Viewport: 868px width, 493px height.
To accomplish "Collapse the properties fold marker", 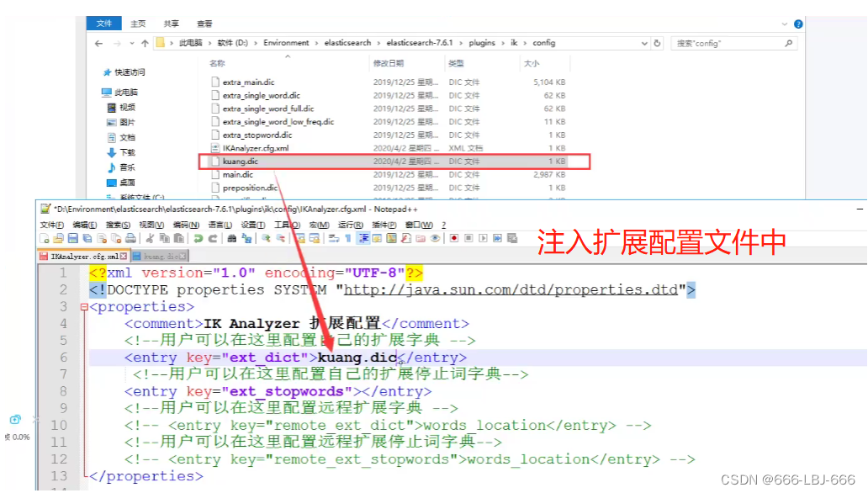I will [84, 307].
